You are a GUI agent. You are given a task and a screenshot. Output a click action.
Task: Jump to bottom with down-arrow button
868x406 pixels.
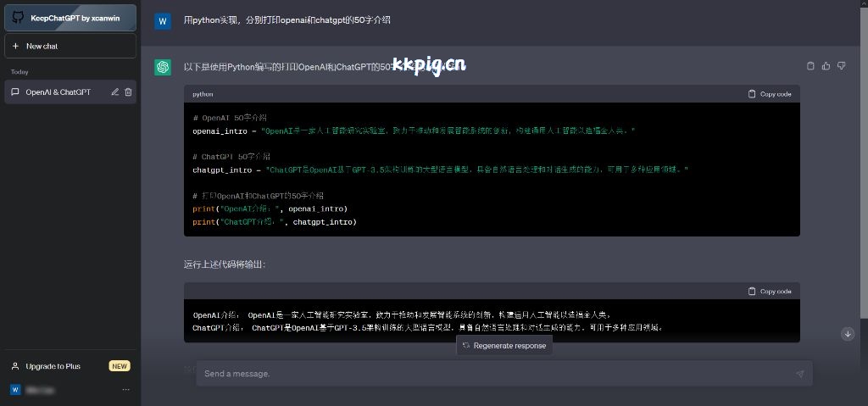pyautogui.click(x=848, y=334)
